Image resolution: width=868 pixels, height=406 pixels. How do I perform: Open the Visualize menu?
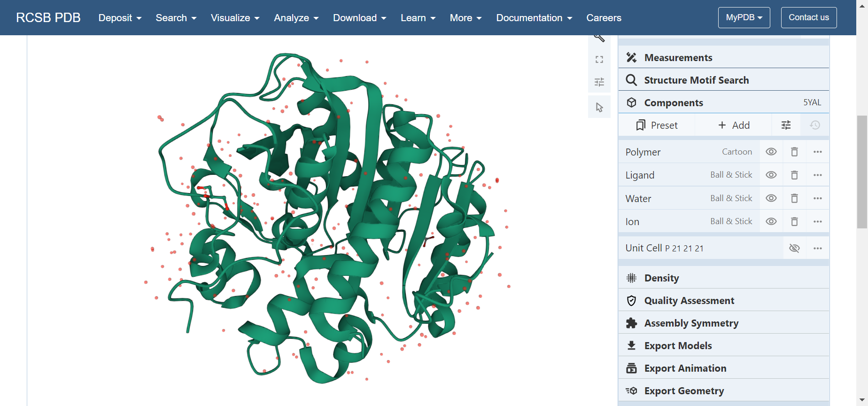pos(235,18)
